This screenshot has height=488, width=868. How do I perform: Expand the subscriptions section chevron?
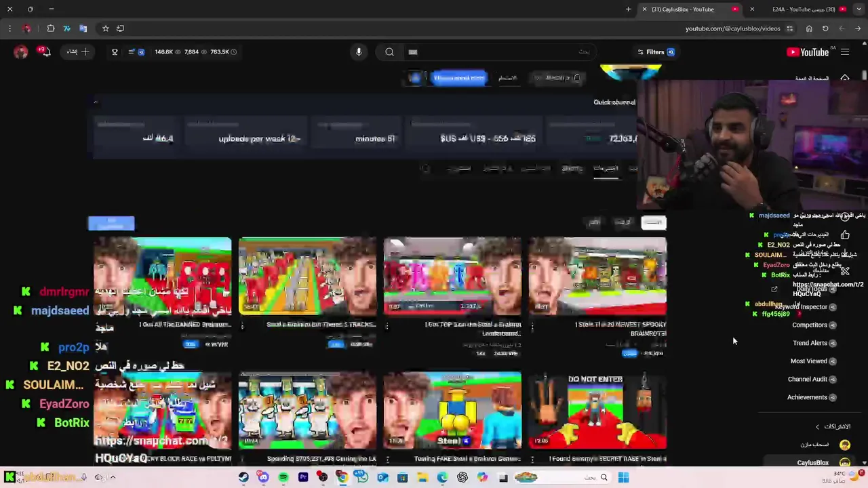pos(817,427)
